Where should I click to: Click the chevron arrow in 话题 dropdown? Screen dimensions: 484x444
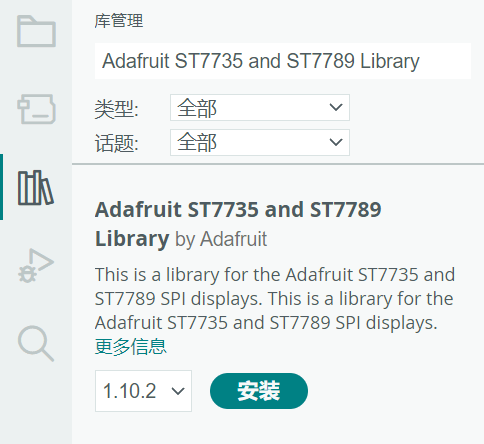click(x=336, y=142)
